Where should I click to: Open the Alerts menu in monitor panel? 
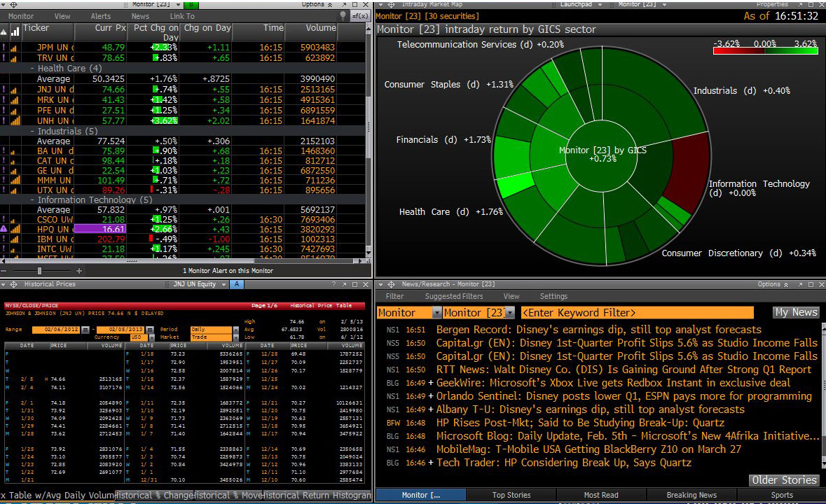[x=101, y=16]
